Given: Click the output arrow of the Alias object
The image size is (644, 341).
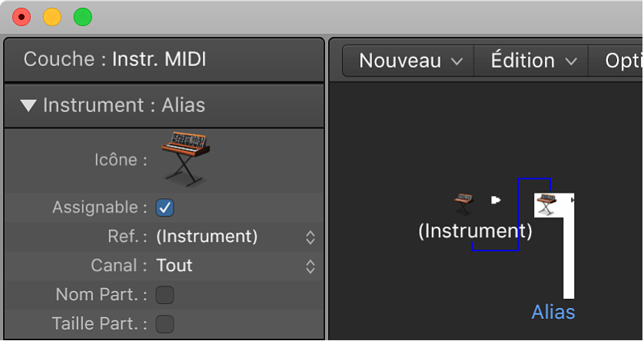Looking at the screenshot, I should tap(571, 200).
